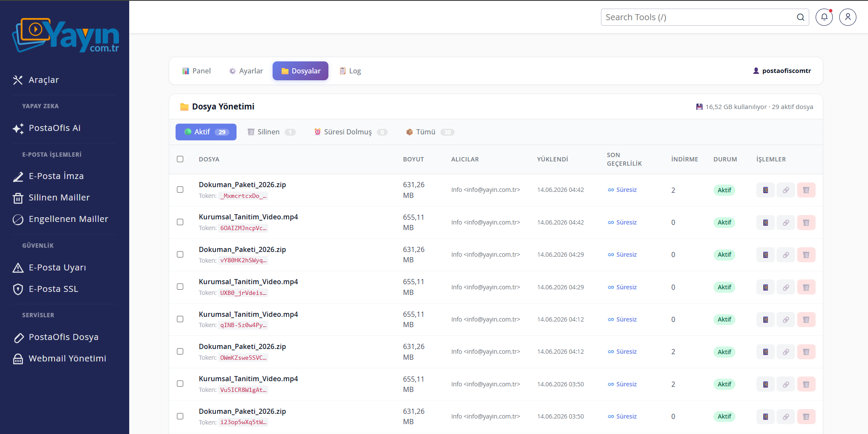
Task: Show the Tümü files filter
Action: (431, 132)
